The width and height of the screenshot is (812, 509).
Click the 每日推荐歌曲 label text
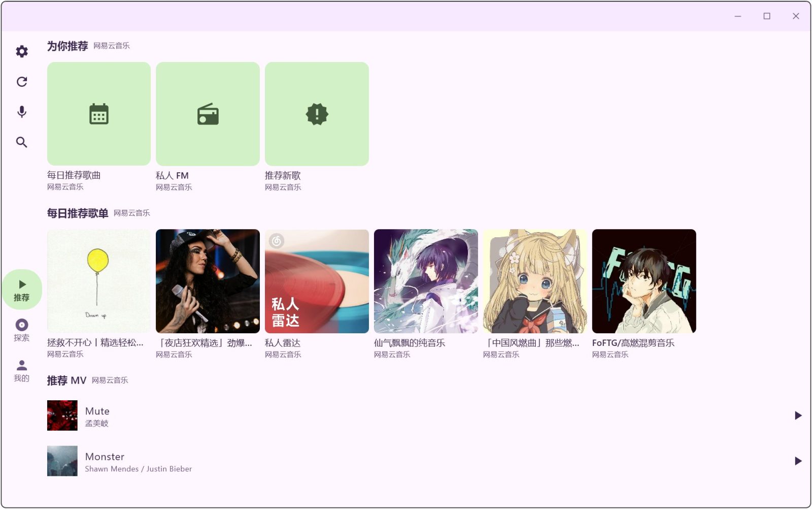tap(74, 175)
